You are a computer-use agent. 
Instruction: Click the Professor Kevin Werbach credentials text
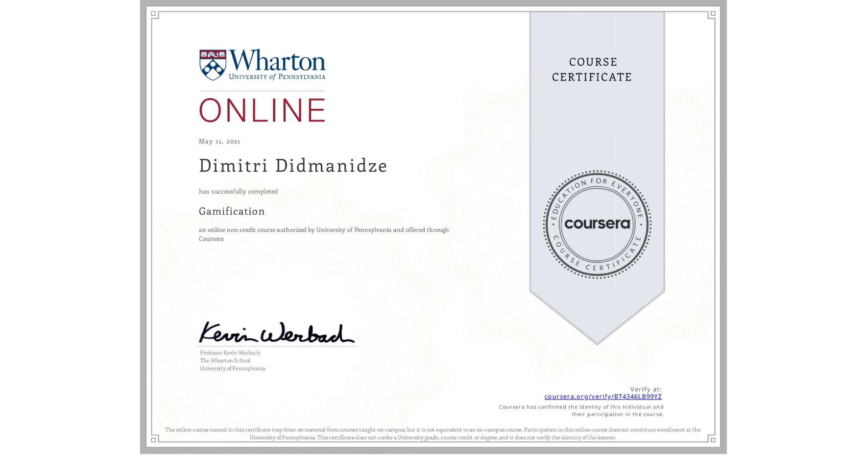point(232,360)
